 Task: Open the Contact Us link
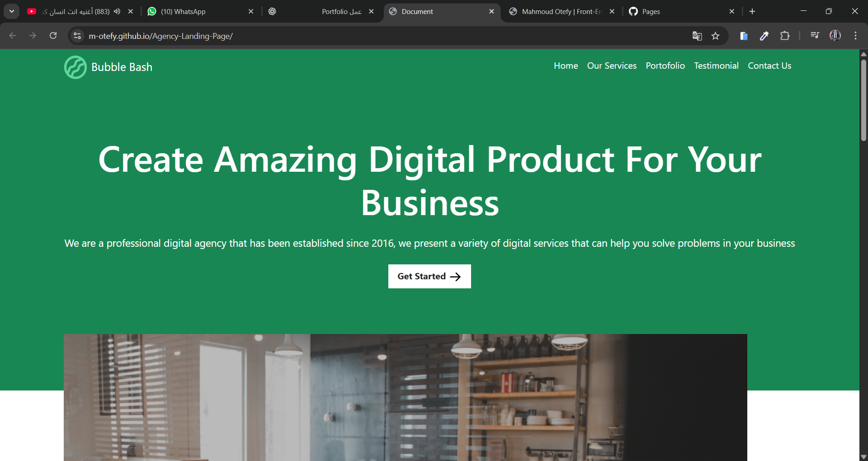[769, 66]
